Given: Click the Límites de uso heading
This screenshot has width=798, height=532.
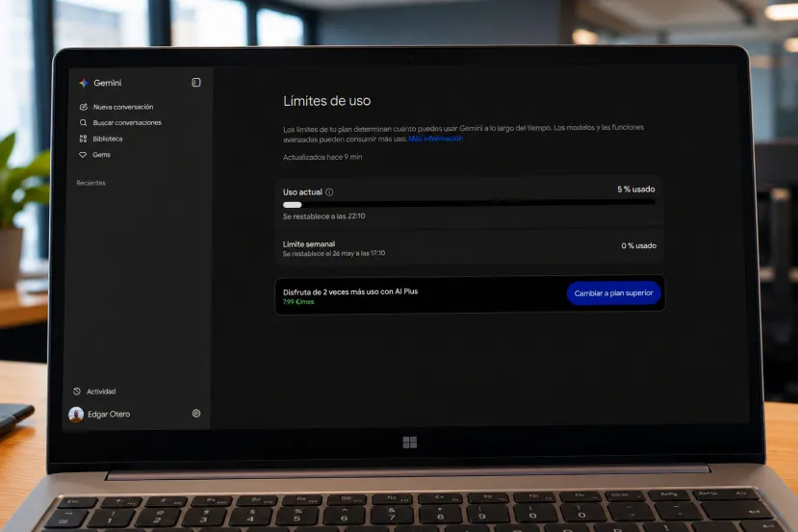Looking at the screenshot, I should point(326,101).
